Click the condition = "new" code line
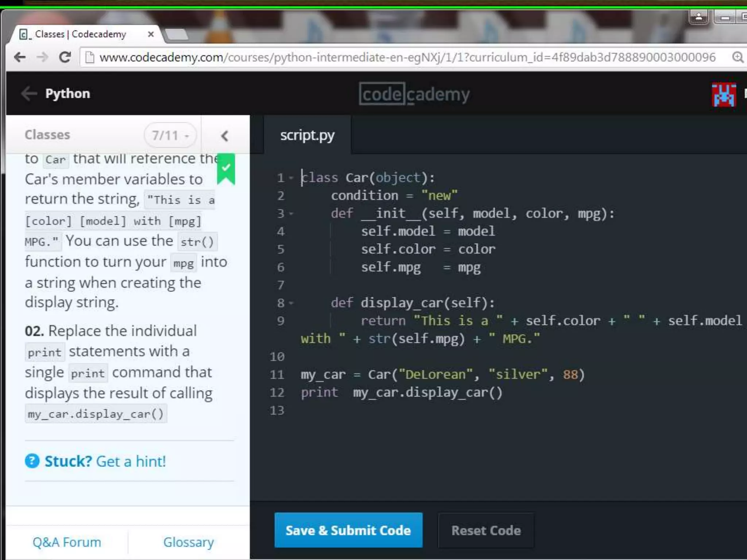The width and height of the screenshot is (747, 560). pyautogui.click(x=394, y=196)
